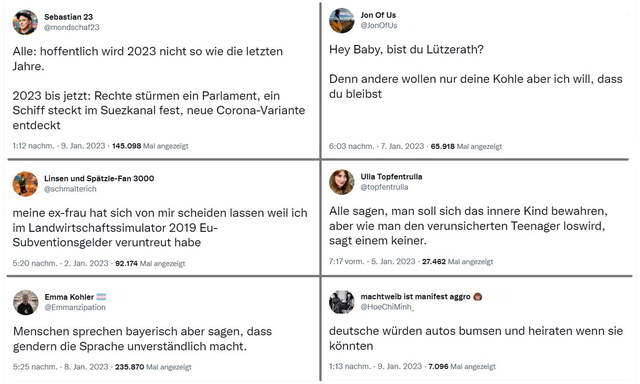The width and height of the screenshot is (640, 384).
Task: Open the @HoeChiMinh_ handle link
Action: click(387, 307)
